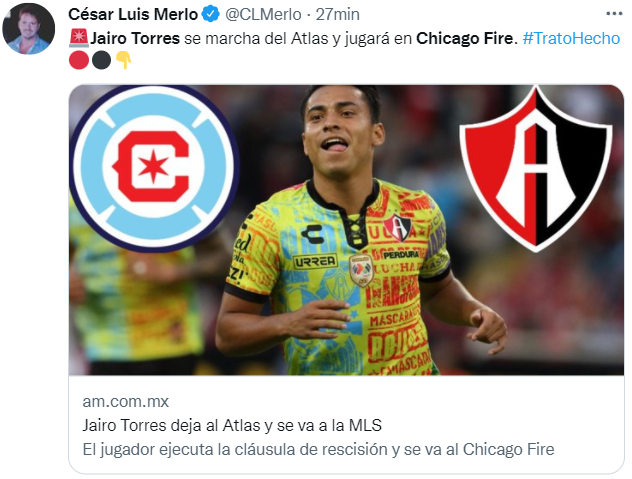Click the 27min timestamp
Screen dimensions: 632x479
click(337, 15)
